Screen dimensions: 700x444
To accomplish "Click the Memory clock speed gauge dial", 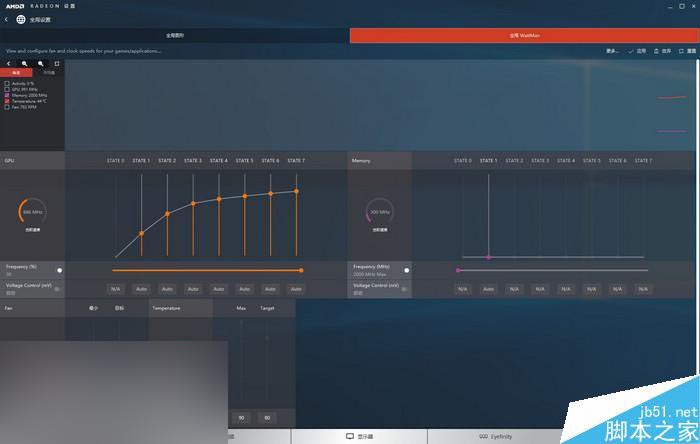I will pos(379,212).
